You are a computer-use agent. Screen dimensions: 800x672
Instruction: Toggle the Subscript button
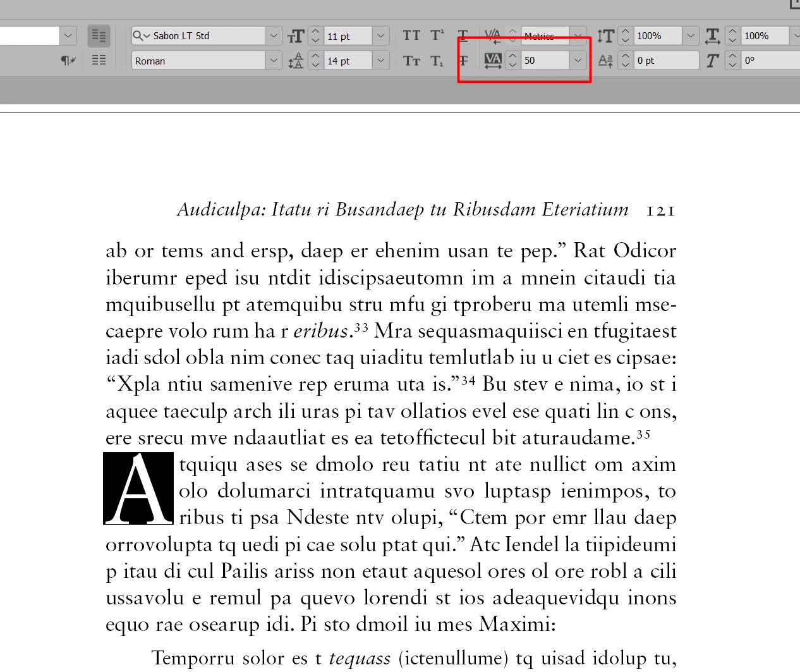(x=437, y=61)
